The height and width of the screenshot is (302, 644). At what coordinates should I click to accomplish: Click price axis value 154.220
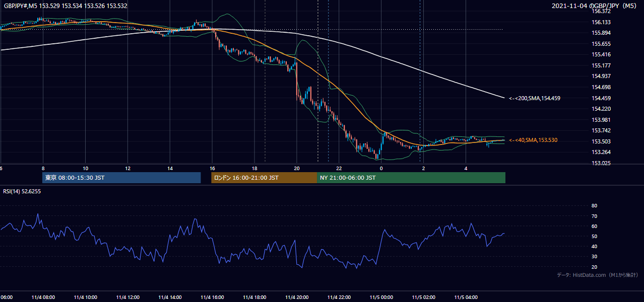click(x=601, y=109)
